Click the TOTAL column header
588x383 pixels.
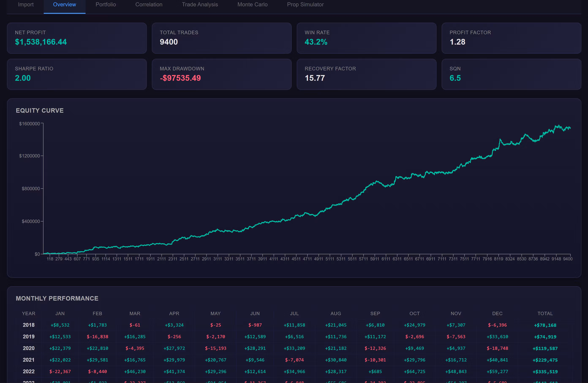(545, 313)
